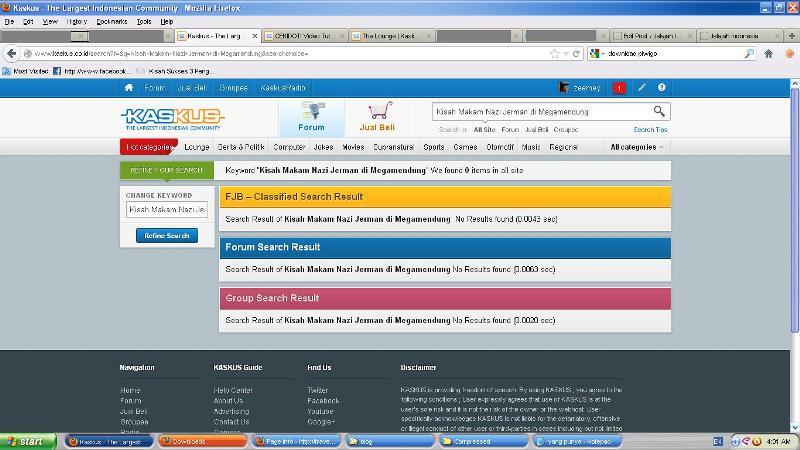Click KaskusRadio in top blue bar
This screenshot has height=450, width=800.
[283, 88]
